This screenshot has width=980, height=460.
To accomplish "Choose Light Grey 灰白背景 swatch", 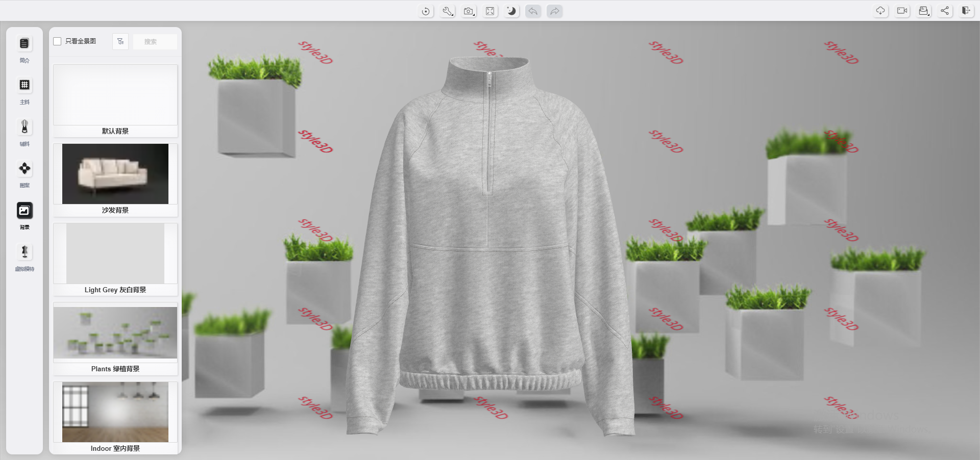I will 115,259.
